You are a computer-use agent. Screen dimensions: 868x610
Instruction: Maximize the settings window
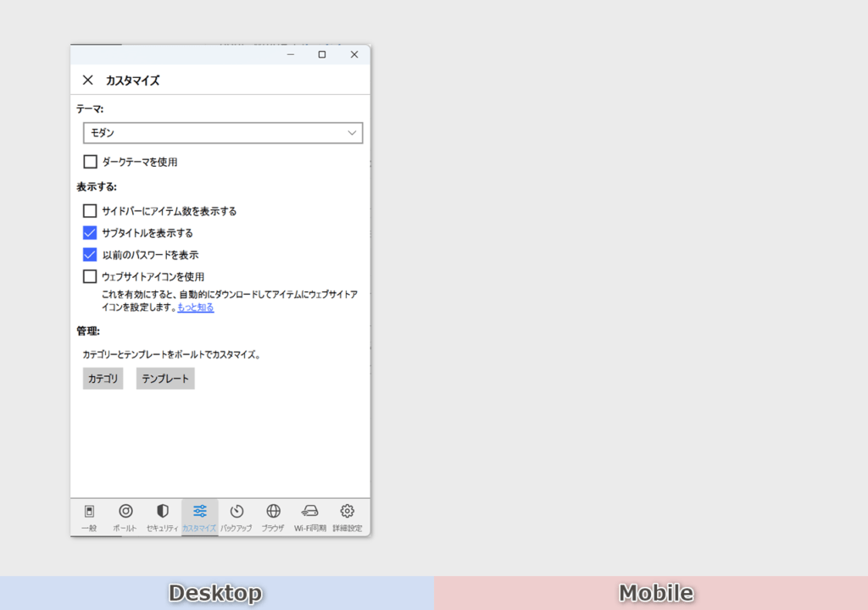[322, 54]
